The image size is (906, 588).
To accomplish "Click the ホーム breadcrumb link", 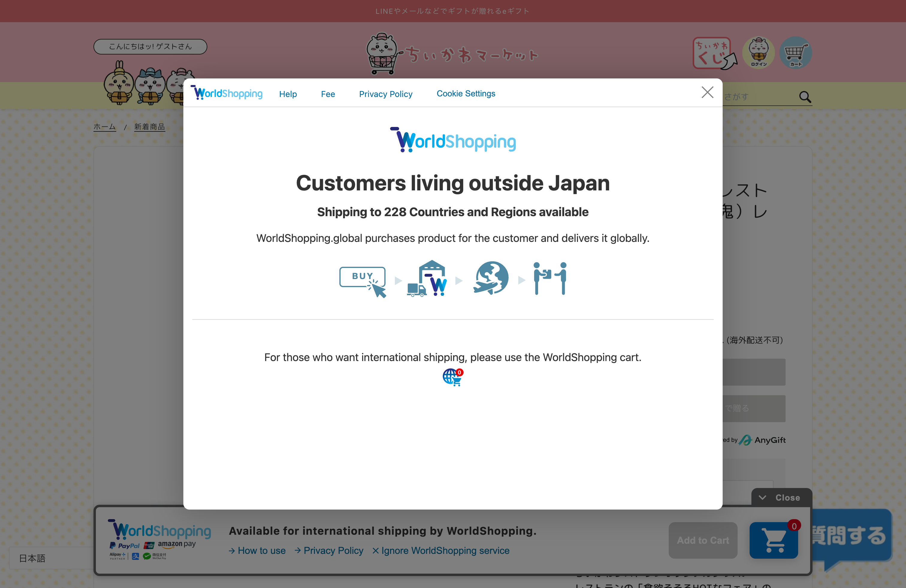I will coord(105,127).
